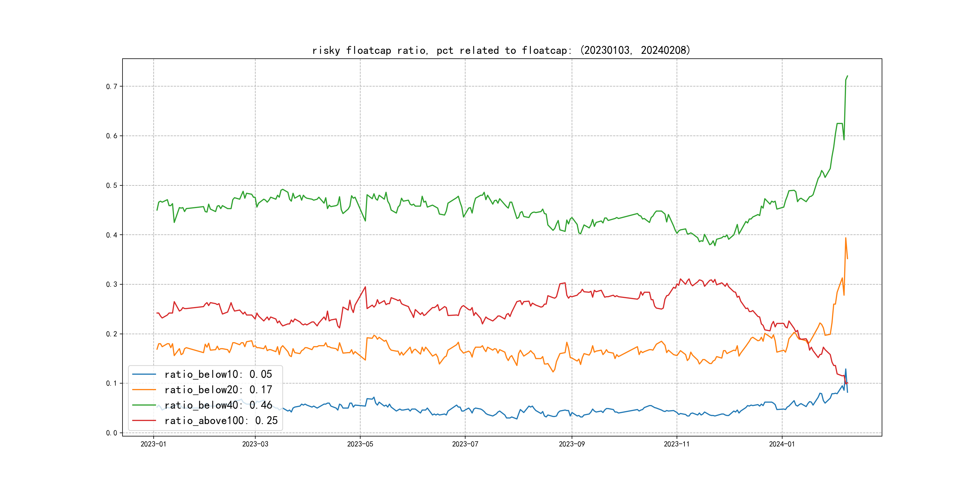Image resolution: width=980 pixels, height=490 pixels.
Task: Click the 2023-09 x-axis date label
Action: click(571, 444)
